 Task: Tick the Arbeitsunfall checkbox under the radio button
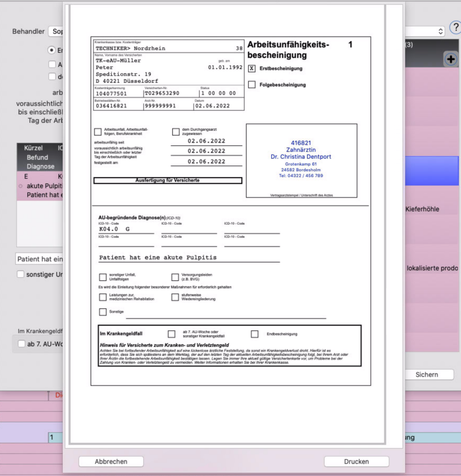(52, 64)
